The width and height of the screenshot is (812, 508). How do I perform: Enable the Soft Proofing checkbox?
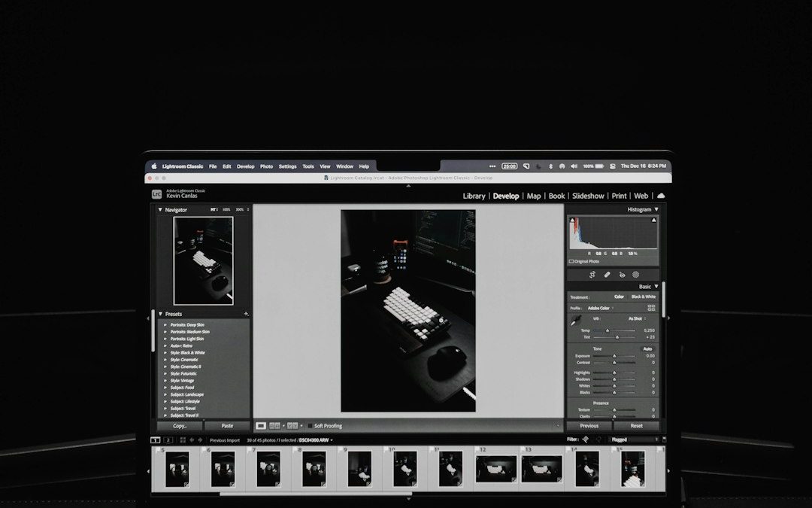coord(309,426)
